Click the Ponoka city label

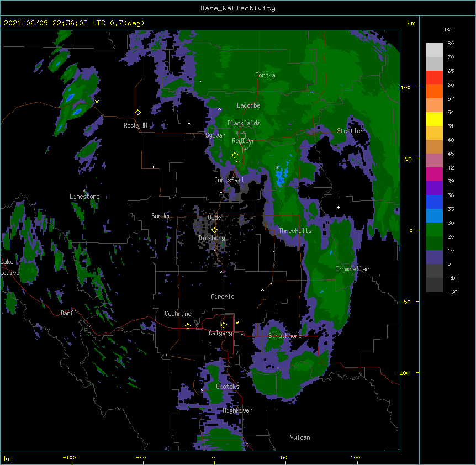[265, 75]
